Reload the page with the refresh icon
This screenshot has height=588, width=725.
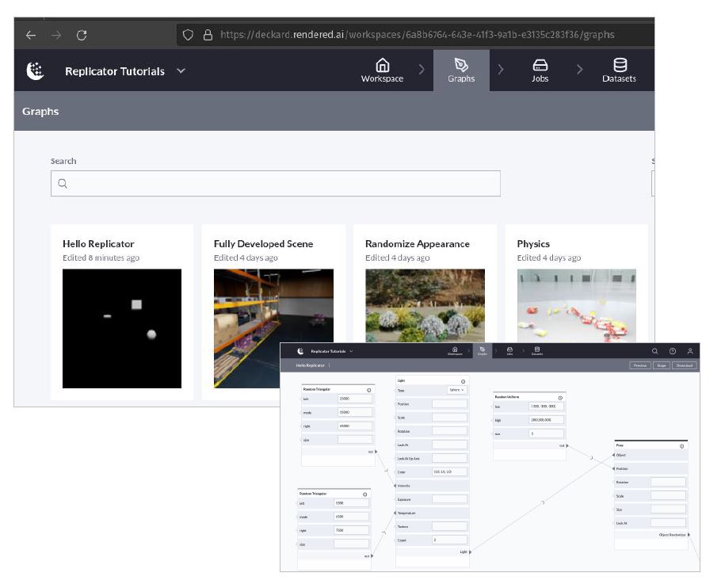[82, 35]
